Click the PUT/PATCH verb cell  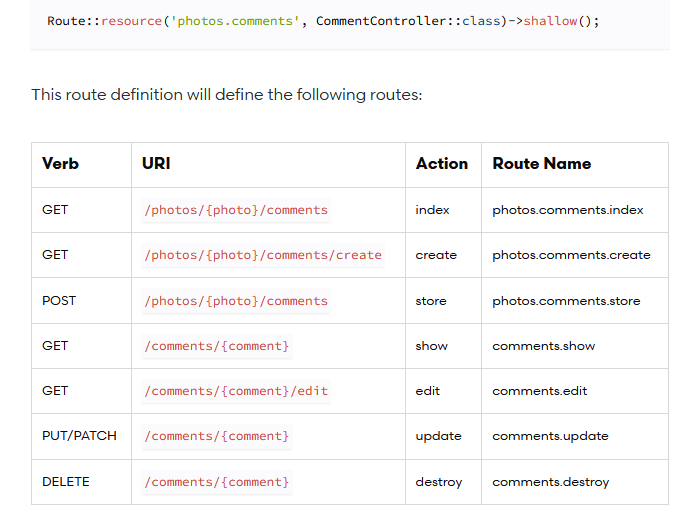click(79, 436)
